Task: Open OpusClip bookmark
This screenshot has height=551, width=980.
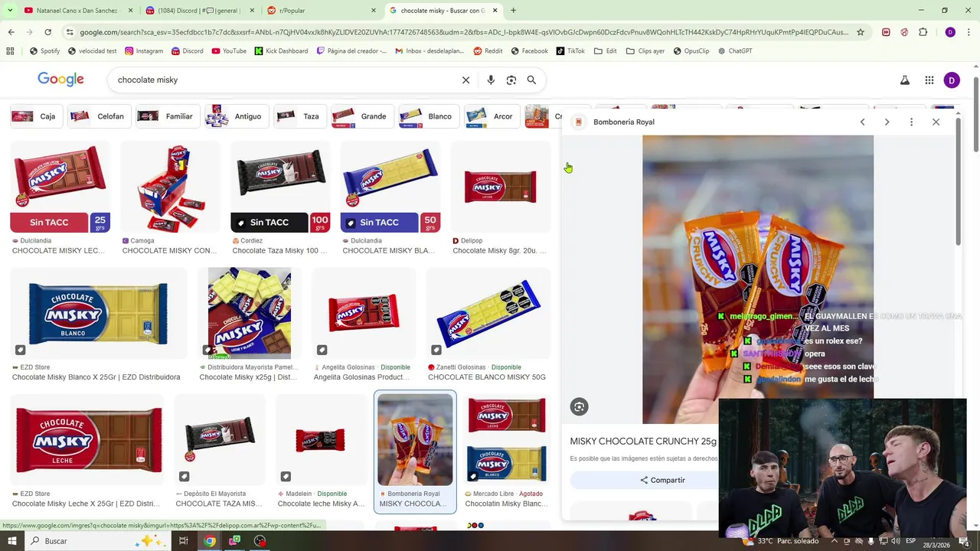Action: [x=691, y=51]
